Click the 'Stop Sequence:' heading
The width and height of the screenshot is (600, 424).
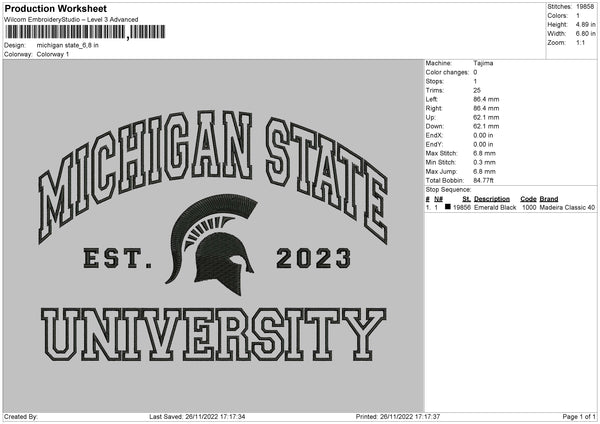pos(448,190)
